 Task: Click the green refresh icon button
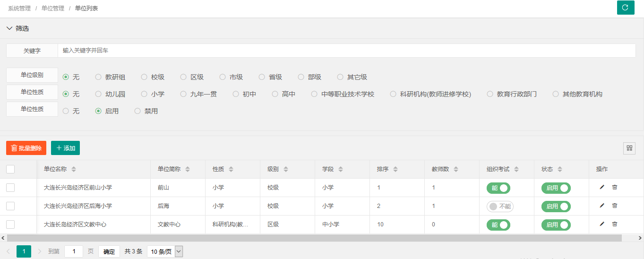point(626,8)
